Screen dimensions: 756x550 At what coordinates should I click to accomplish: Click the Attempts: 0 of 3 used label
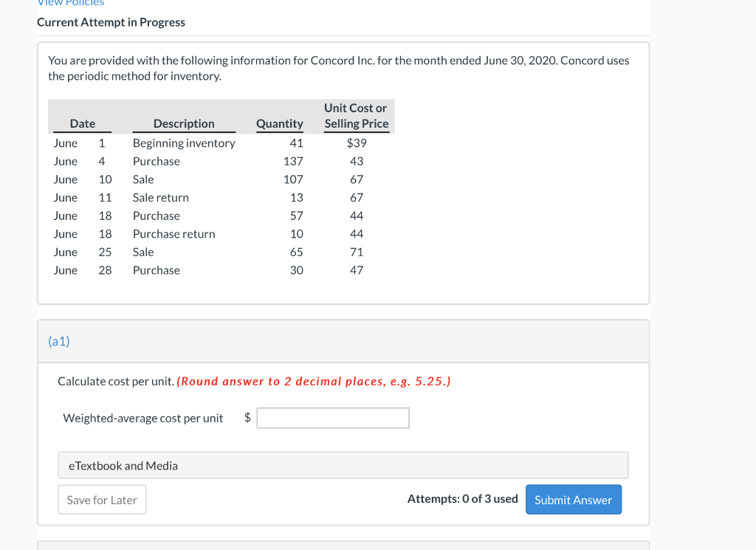tap(462, 498)
